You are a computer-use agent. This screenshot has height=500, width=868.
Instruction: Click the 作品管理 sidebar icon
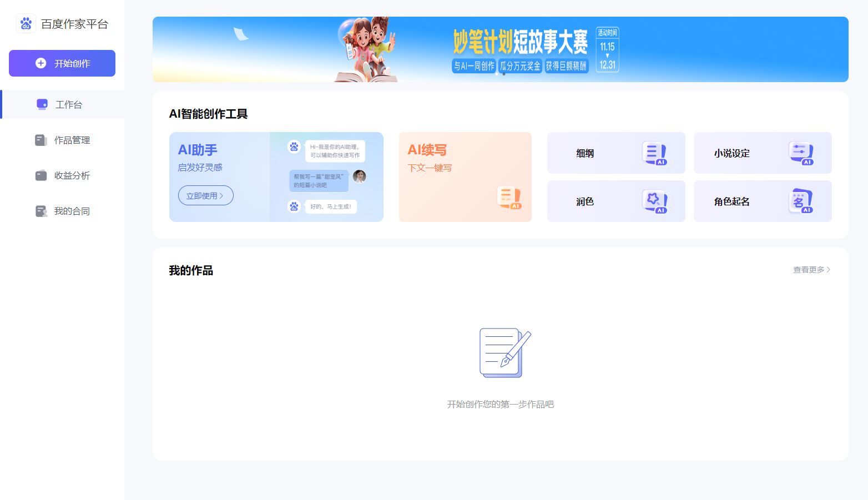(x=41, y=140)
